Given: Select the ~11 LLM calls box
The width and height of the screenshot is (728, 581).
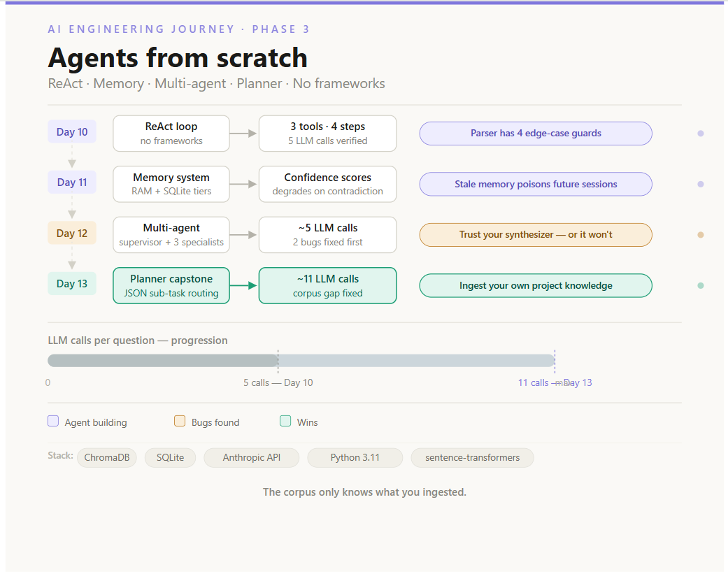Looking at the screenshot, I should (x=327, y=285).
